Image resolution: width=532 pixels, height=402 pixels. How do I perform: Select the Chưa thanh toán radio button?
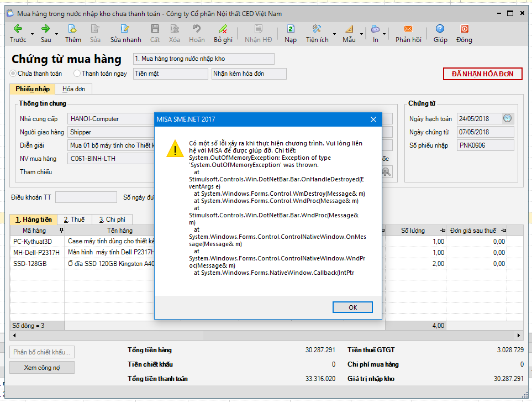coord(13,74)
